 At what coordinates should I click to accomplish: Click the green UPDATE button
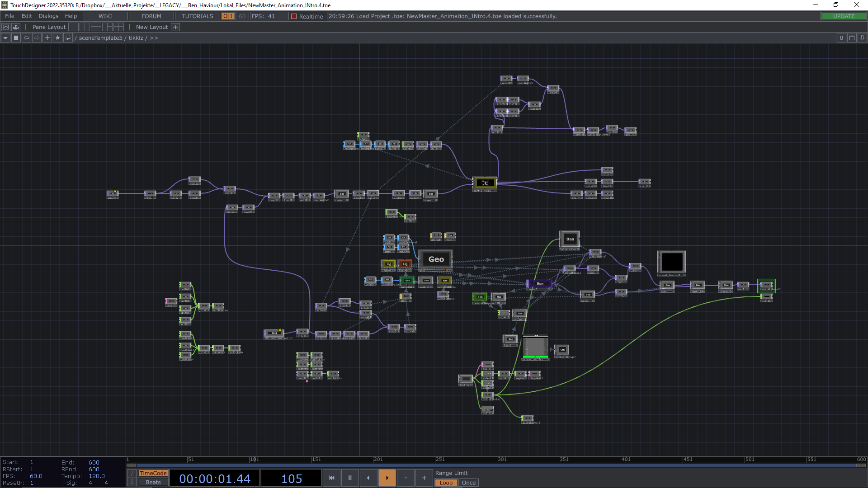tap(844, 16)
